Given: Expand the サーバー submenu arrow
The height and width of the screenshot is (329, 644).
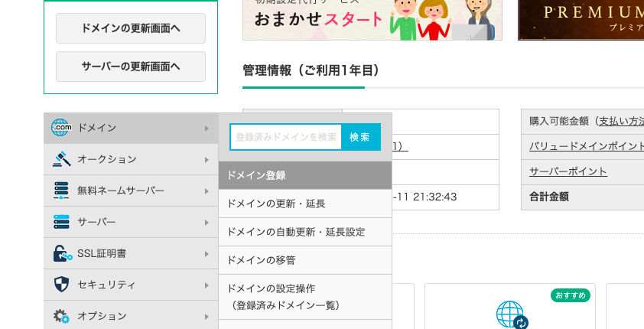Looking at the screenshot, I should pyautogui.click(x=207, y=223).
